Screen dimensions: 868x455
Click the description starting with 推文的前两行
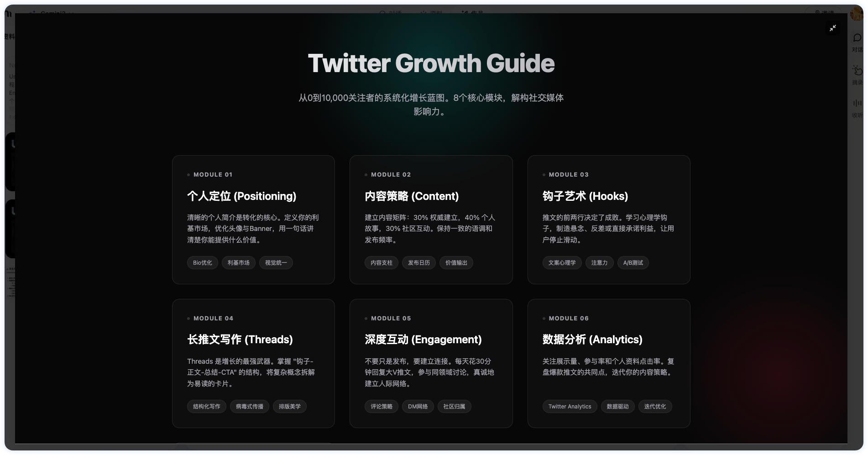(x=608, y=229)
